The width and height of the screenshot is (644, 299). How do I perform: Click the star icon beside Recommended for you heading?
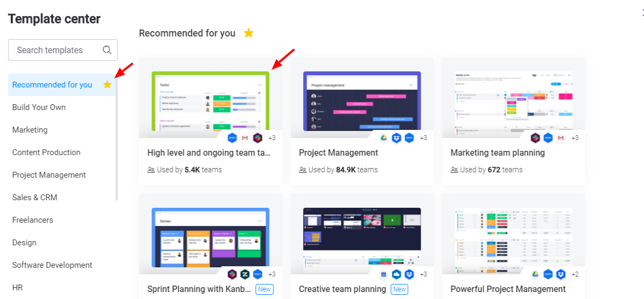click(x=248, y=33)
